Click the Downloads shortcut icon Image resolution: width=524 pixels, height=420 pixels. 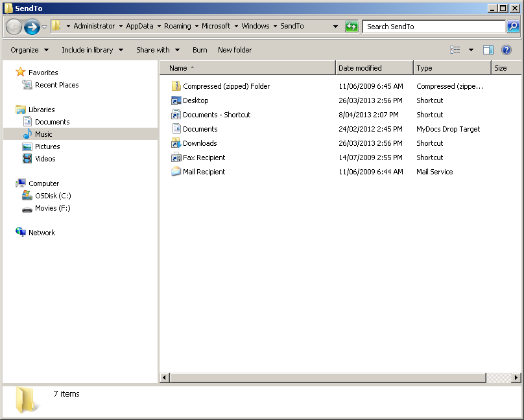click(x=176, y=143)
